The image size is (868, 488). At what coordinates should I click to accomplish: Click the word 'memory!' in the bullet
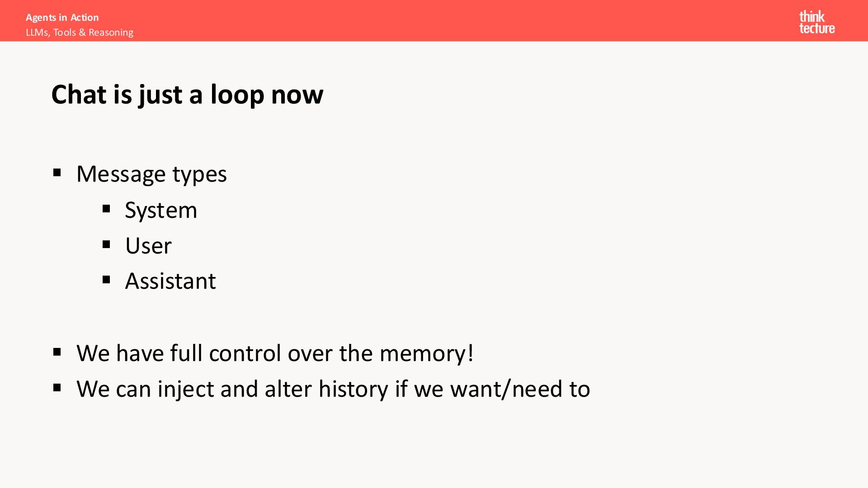pyautogui.click(x=426, y=353)
